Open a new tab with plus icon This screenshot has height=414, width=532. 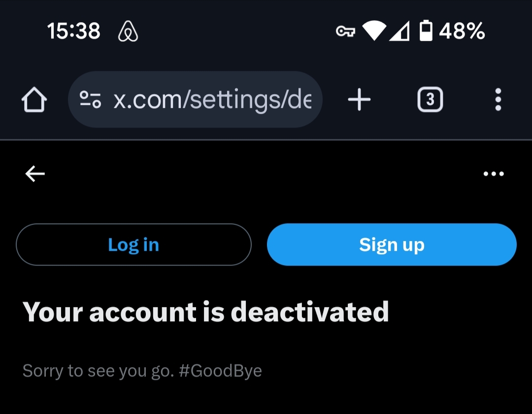(359, 100)
